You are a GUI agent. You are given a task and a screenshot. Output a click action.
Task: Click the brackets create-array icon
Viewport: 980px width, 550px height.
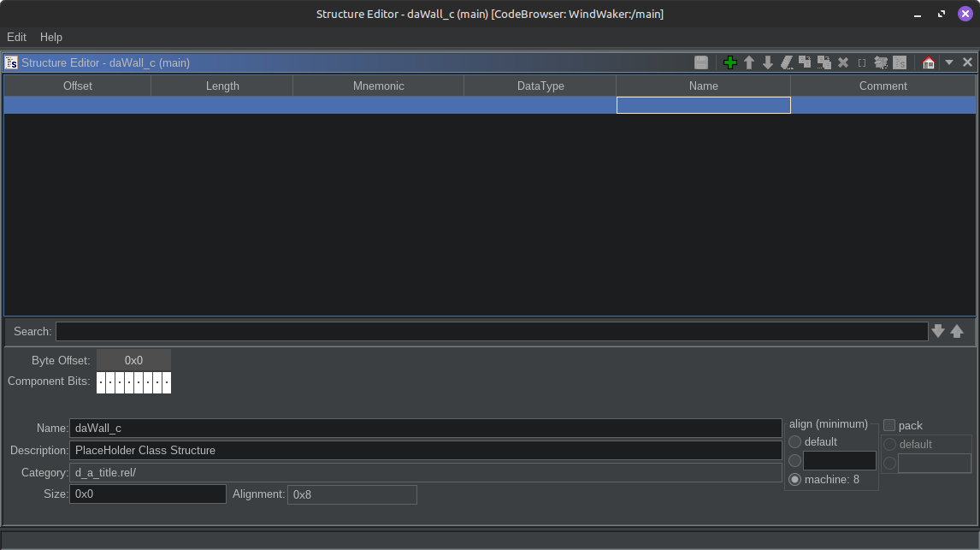[862, 62]
